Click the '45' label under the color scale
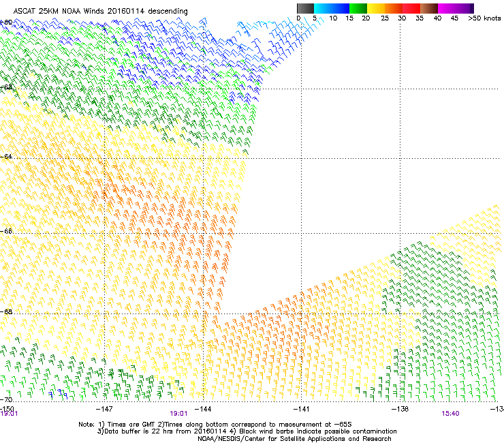Viewport: 504px width, 443px height. [454, 18]
